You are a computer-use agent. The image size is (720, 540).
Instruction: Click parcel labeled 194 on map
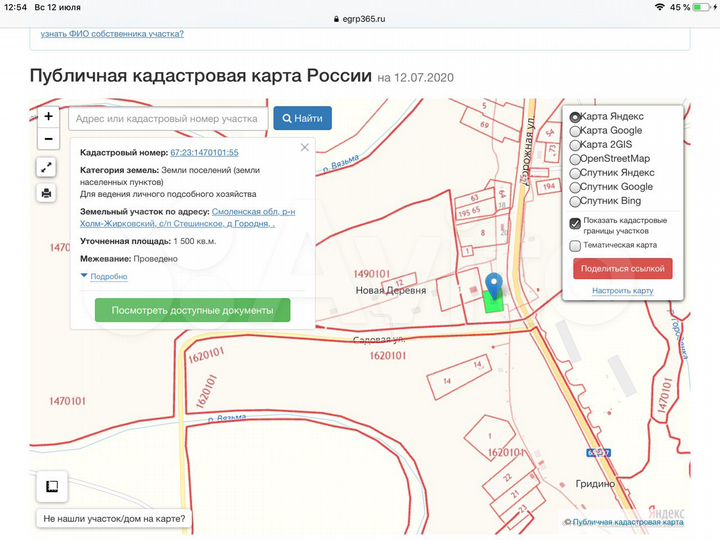click(549, 186)
